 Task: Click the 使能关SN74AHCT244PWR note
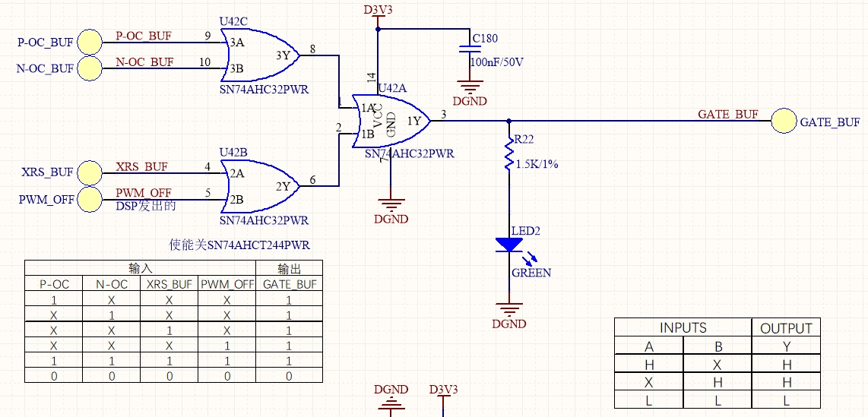coord(239,245)
